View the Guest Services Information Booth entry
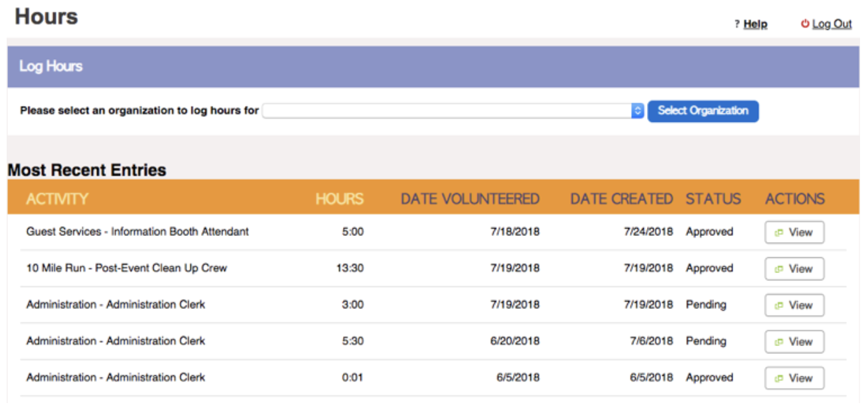The image size is (868, 411). pyautogui.click(x=794, y=232)
